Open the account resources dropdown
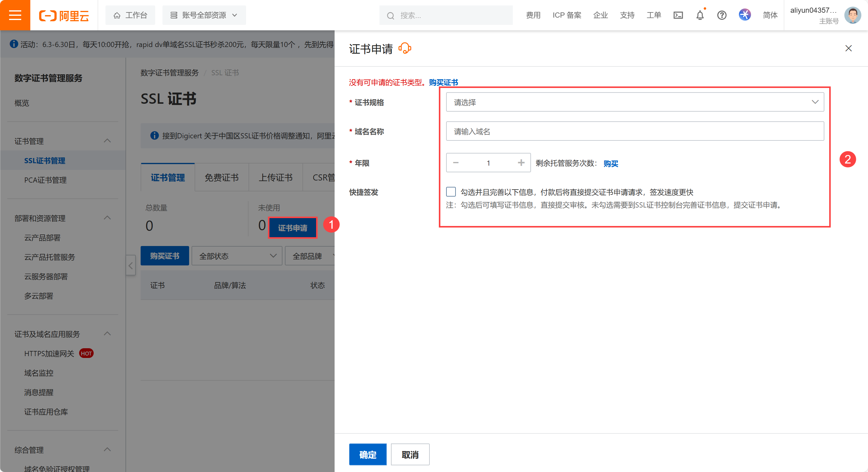Image resolution: width=868 pixels, height=472 pixels. (204, 15)
